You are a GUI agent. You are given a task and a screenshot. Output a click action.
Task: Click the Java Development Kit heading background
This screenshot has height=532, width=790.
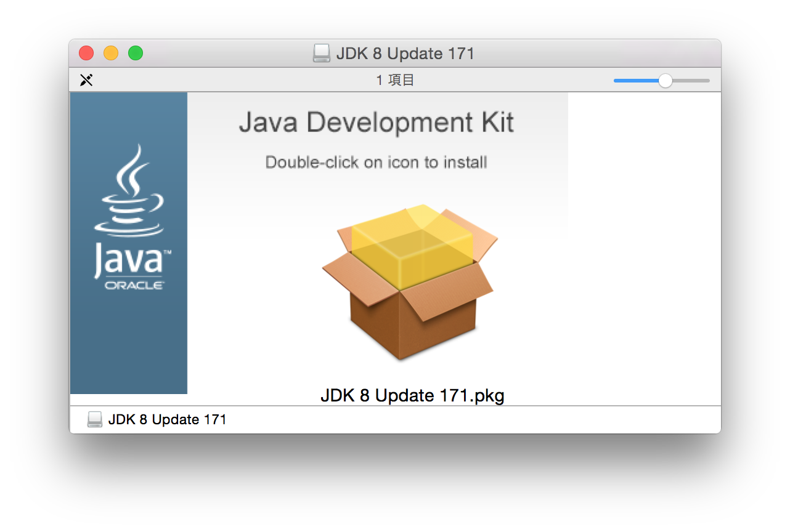(x=377, y=122)
